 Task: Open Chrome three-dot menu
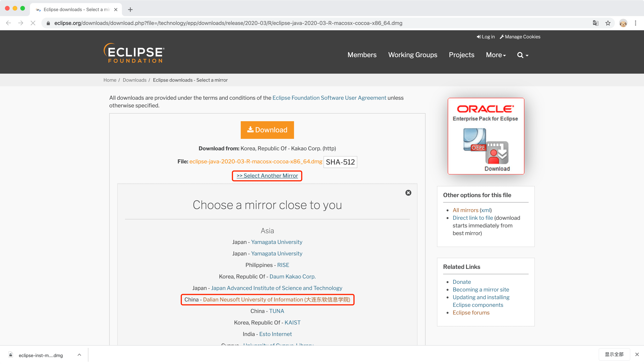point(636,23)
